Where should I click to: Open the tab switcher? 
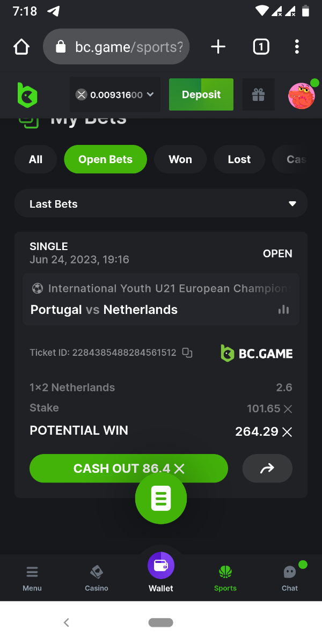[261, 47]
